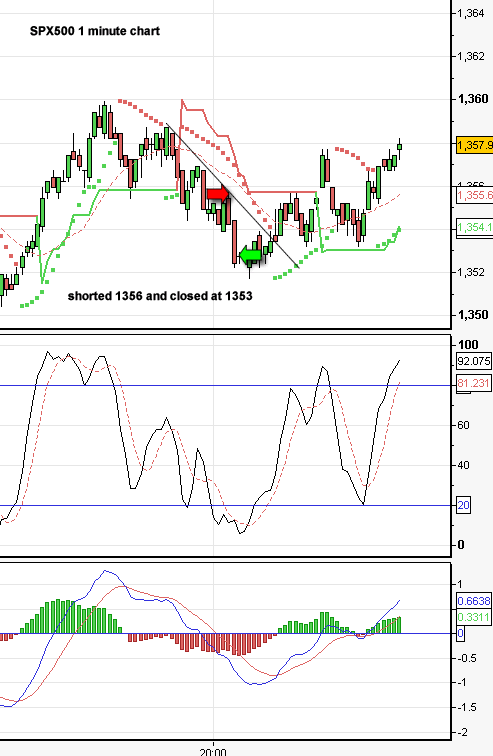Click the 20:00 time axis label
This screenshot has height=756, width=493.
click(x=213, y=751)
